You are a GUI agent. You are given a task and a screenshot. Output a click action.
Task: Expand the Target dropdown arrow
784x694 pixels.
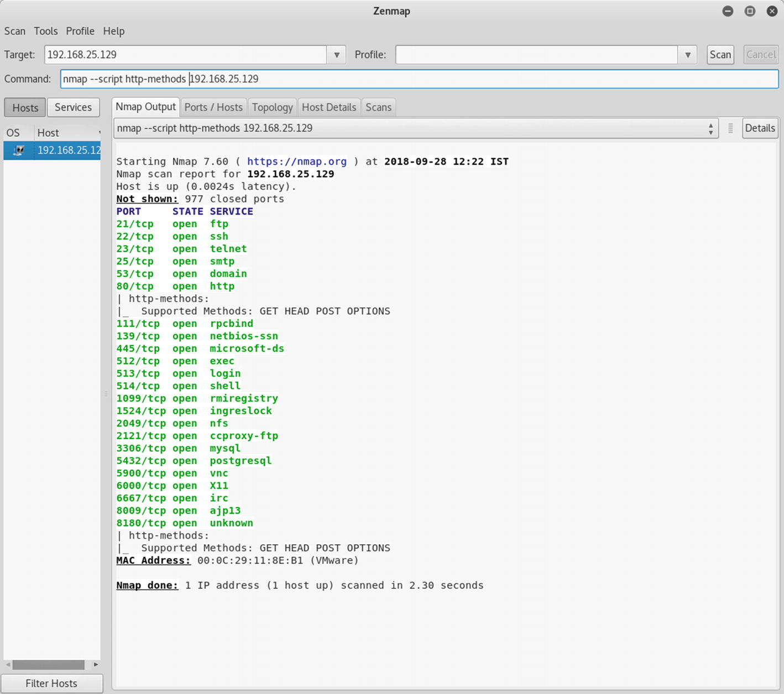pos(336,55)
